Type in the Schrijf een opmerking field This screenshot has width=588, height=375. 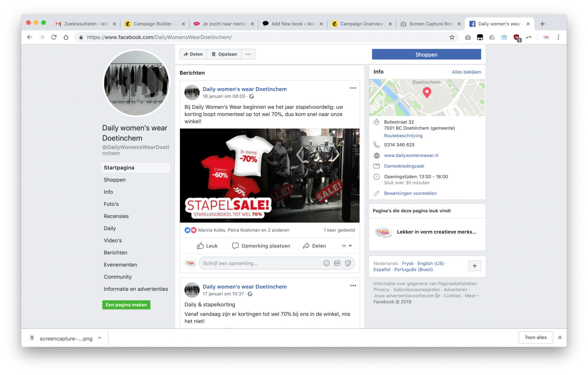(259, 263)
